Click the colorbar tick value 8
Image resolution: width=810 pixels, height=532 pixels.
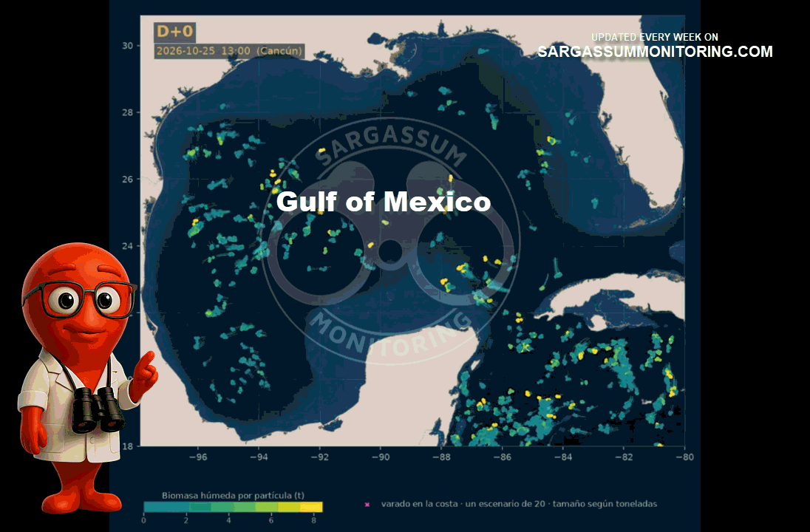[x=313, y=520]
